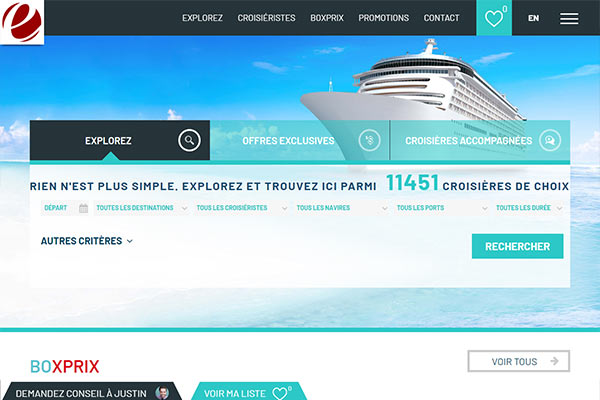Open the Croisiéristes menu item
Screen dimensions: 600x400
click(266, 18)
